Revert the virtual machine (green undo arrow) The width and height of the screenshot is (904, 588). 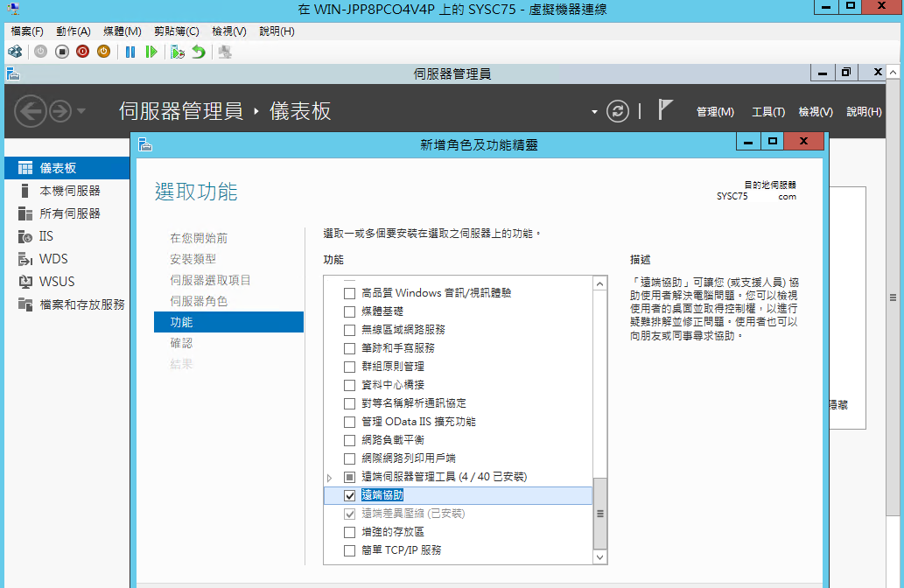pyautogui.click(x=199, y=52)
